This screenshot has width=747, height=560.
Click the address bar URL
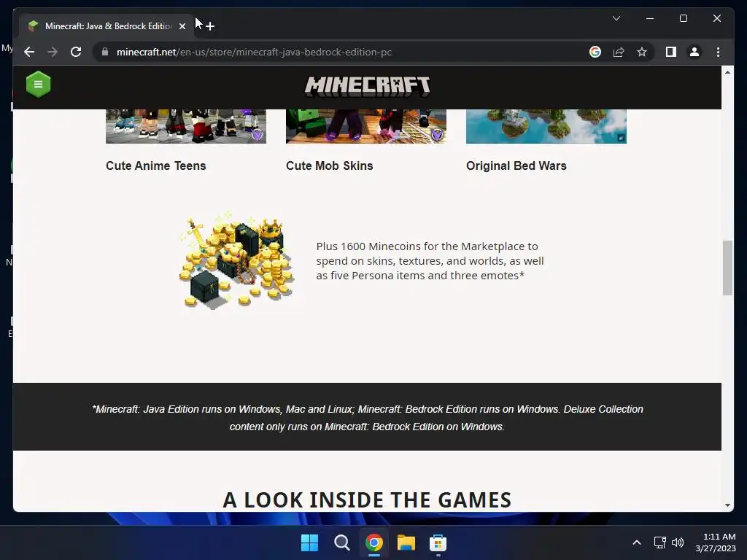tap(254, 52)
